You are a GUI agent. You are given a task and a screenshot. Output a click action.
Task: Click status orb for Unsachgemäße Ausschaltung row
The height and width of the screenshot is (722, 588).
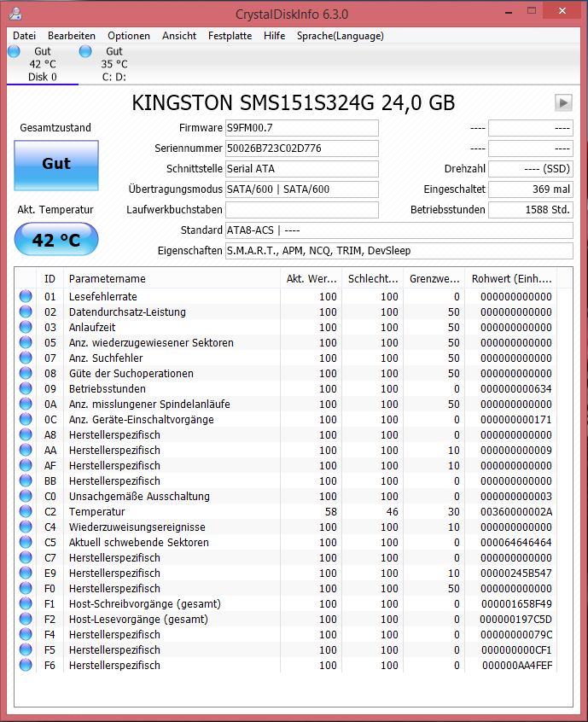[x=26, y=496]
